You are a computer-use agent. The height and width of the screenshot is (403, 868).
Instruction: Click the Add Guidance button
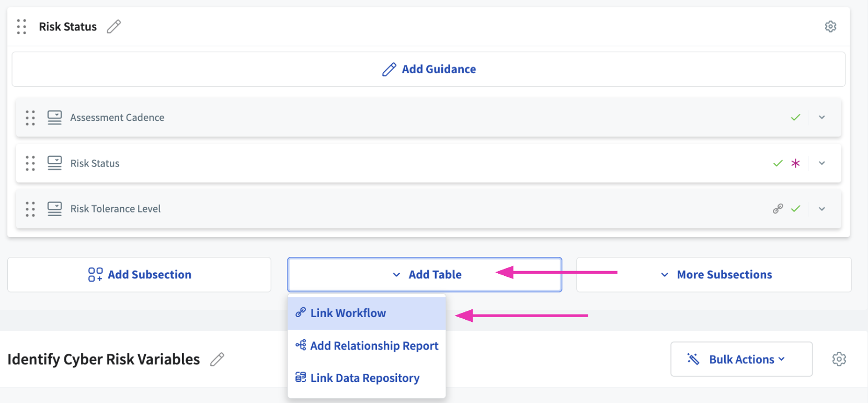pyautogui.click(x=429, y=69)
